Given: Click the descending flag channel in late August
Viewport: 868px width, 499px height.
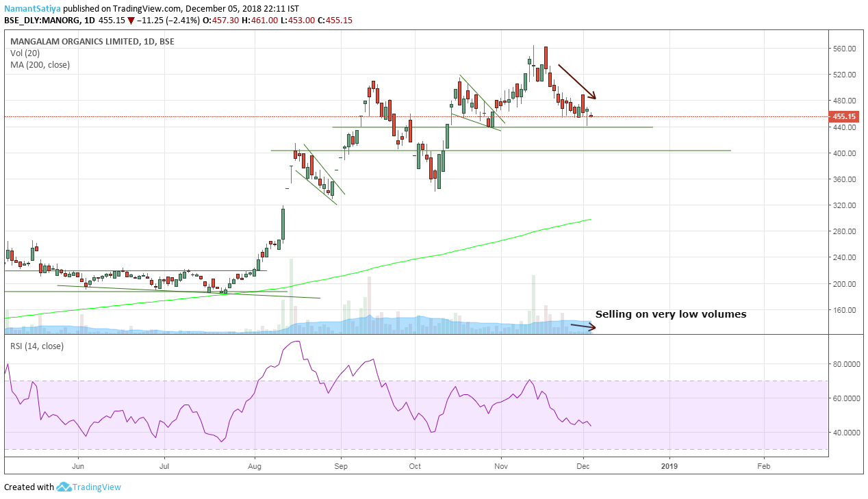Looking at the screenshot, I should (x=320, y=175).
